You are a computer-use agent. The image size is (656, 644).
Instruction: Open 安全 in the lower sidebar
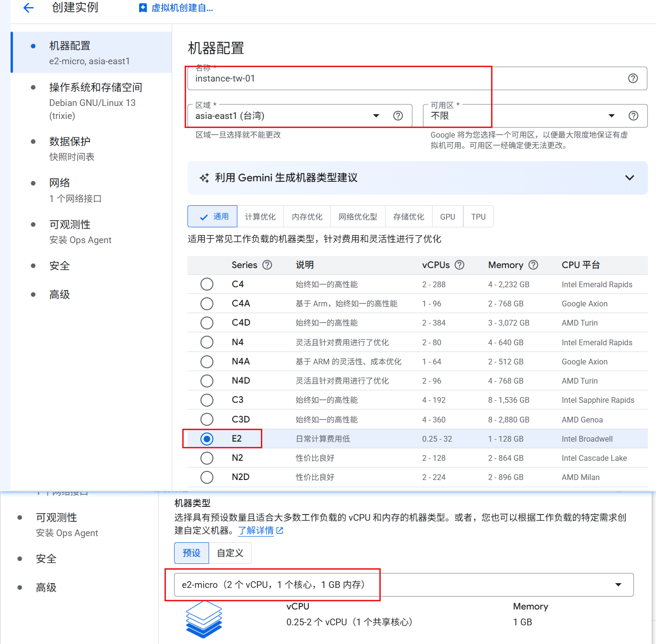point(46,559)
